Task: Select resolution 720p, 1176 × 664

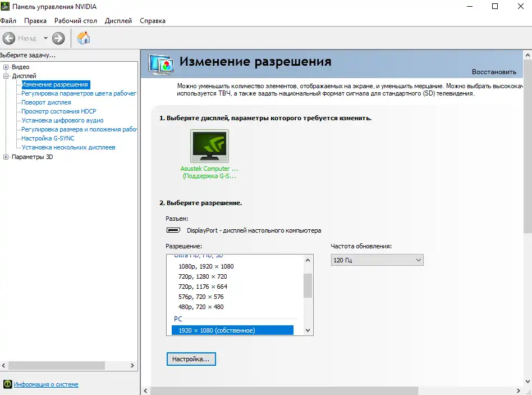Action: pos(203,287)
